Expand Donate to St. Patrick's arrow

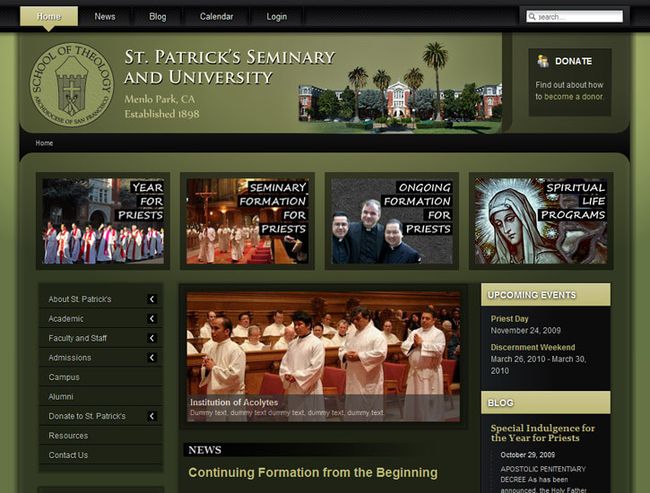[152, 416]
